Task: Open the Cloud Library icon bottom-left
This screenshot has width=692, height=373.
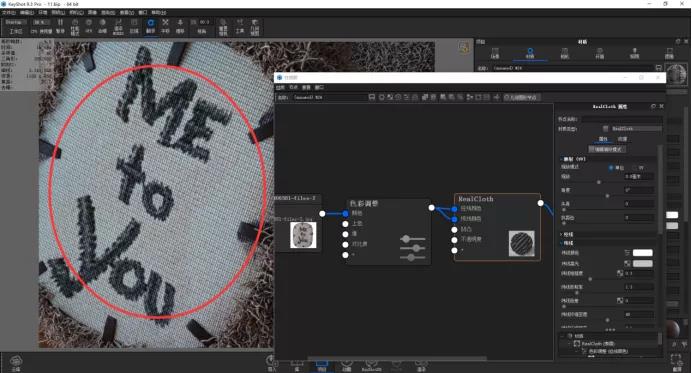Action: (x=16, y=364)
